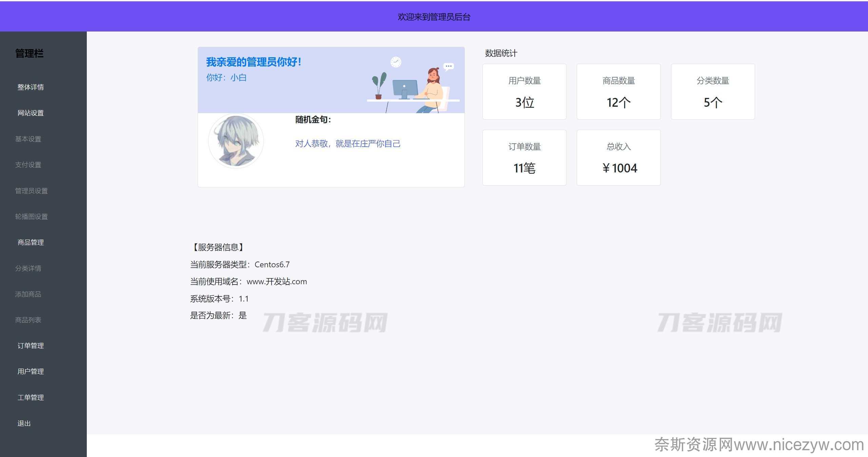This screenshot has width=868, height=457.
Task: Click the random quote 对人恭敬，就是在庄严你自己
Action: (348, 144)
